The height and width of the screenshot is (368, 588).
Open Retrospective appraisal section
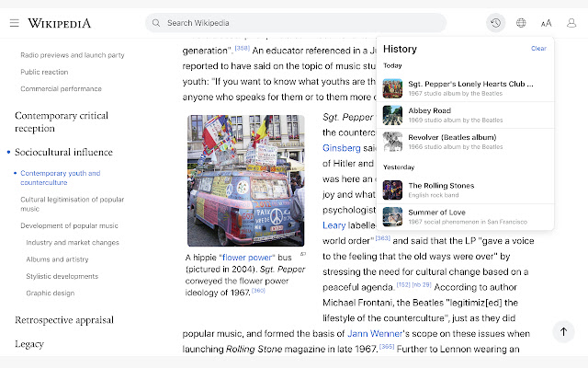64,319
